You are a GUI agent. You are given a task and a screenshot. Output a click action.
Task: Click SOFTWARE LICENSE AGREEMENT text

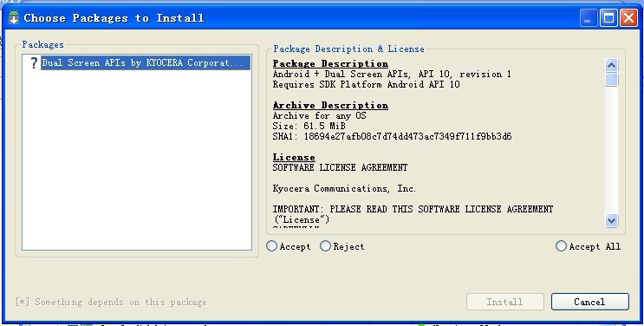click(340, 167)
